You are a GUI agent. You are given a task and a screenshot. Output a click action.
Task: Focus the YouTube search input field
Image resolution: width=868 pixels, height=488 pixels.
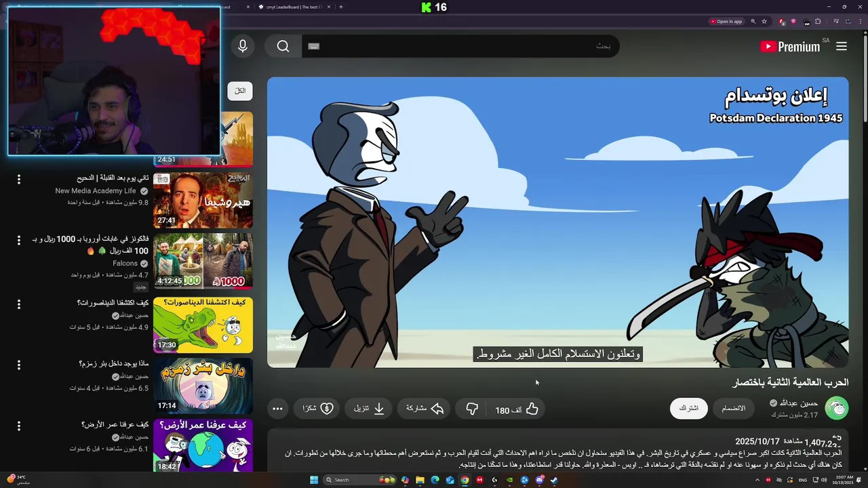point(461,46)
